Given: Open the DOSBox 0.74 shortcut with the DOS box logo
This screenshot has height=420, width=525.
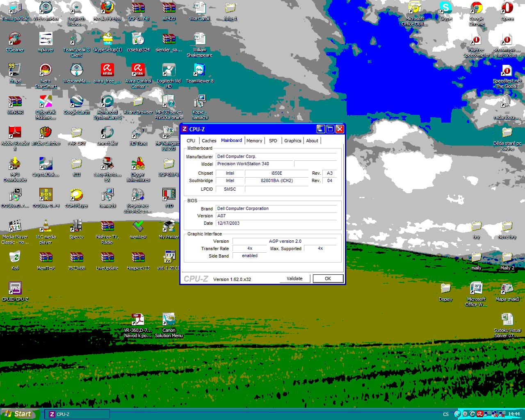Looking at the screenshot, I should click(x=46, y=198).
